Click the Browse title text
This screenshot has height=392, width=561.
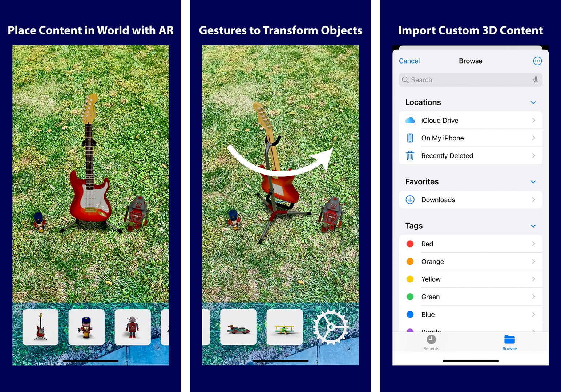click(x=471, y=61)
